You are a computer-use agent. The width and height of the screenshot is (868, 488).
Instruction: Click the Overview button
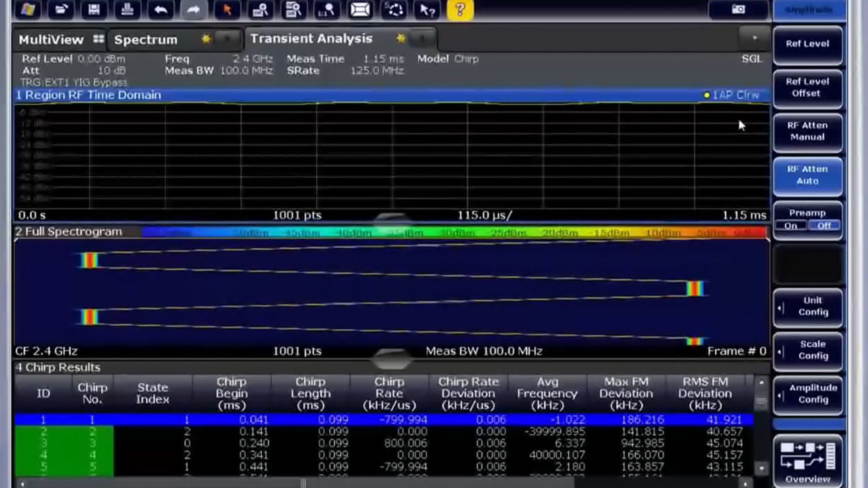pyautogui.click(x=807, y=461)
